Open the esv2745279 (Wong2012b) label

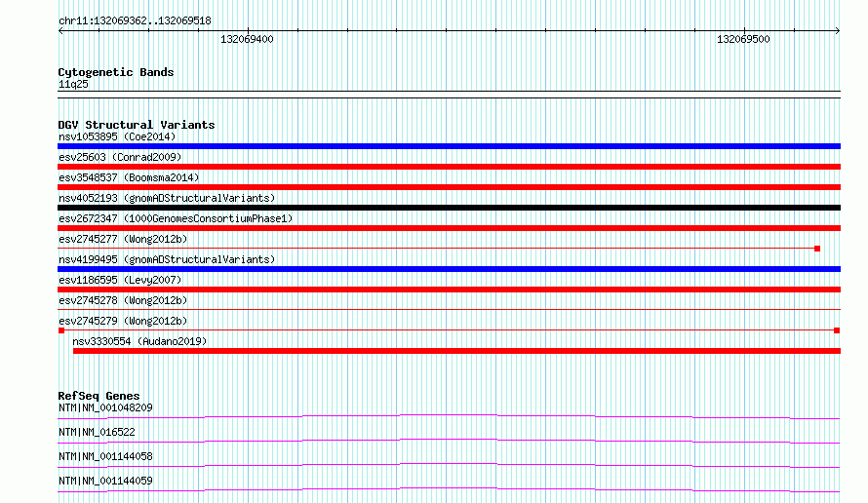(x=123, y=321)
